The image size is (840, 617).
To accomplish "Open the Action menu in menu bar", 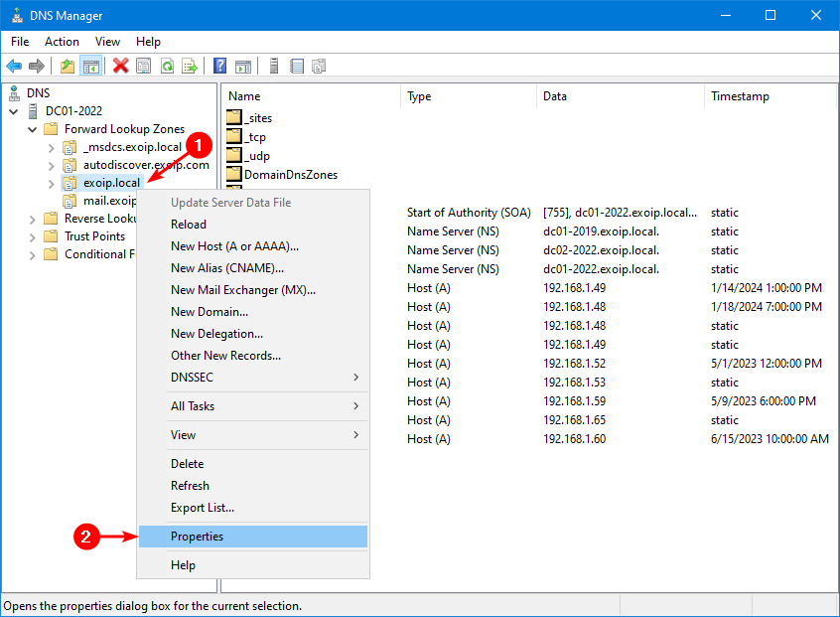I will tap(62, 42).
